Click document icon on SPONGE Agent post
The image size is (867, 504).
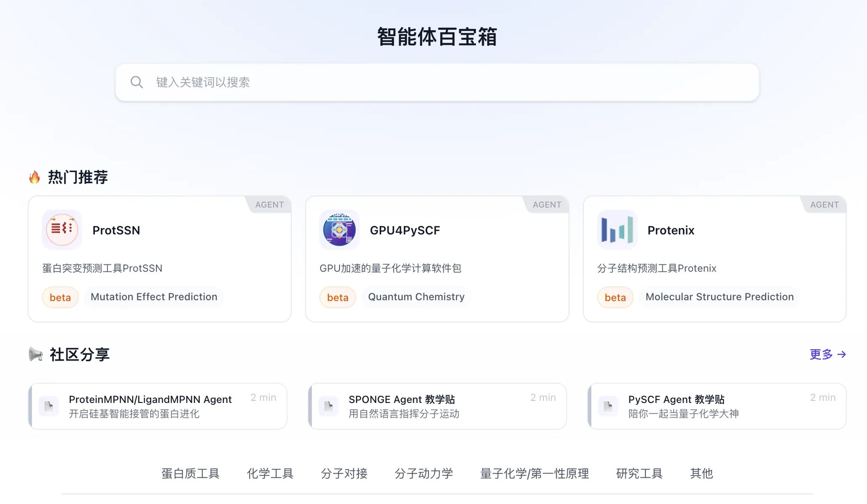pyautogui.click(x=328, y=406)
